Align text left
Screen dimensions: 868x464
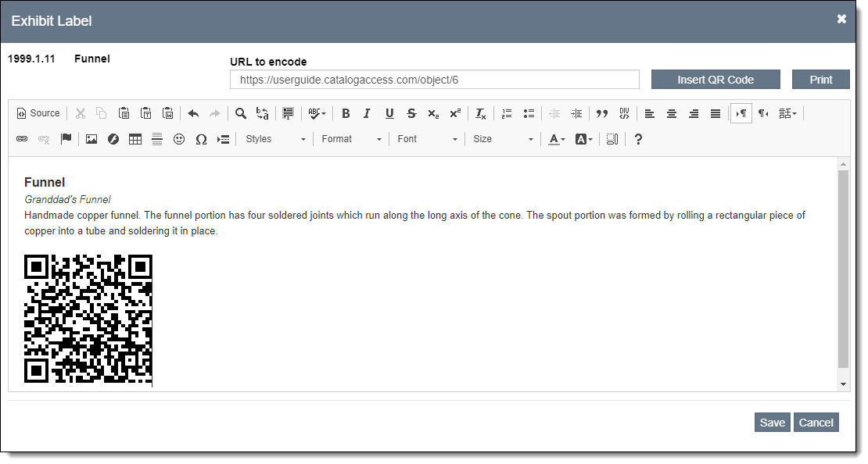coord(649,113)
